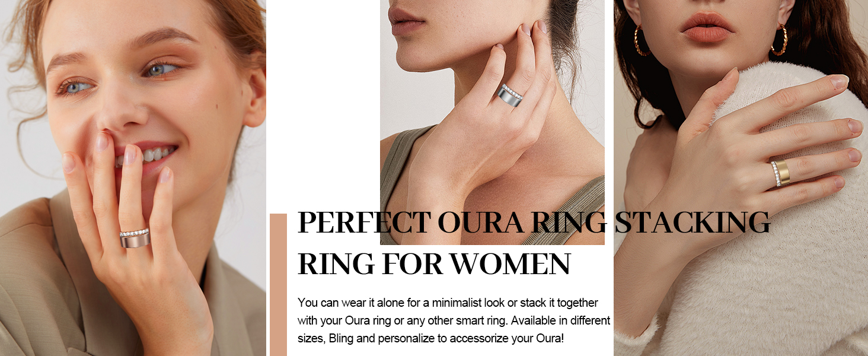The image size is (868, 356).
Task: Open the smiling woman photo in beige blazer
Action: [133, 178]
